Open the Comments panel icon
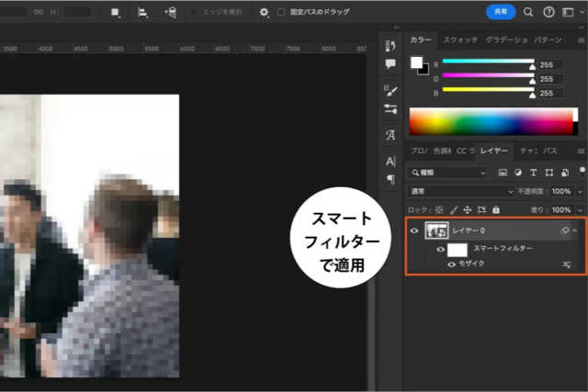Viewport: 588px width, 392px height. point(390,64)
